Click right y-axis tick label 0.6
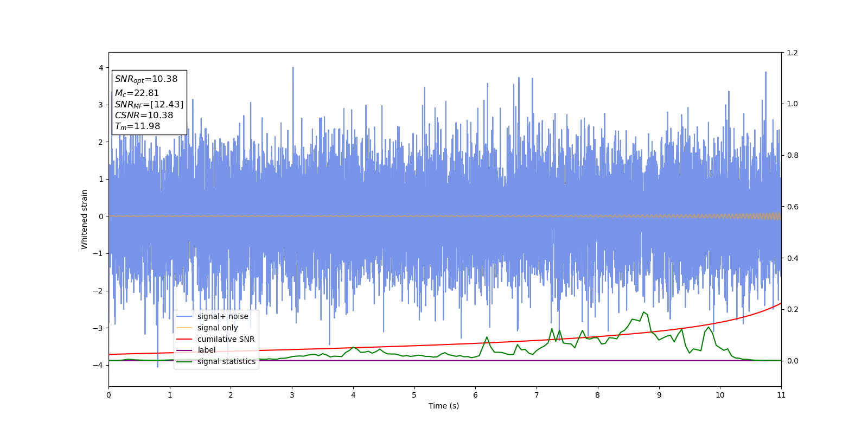Viewport: 868px width, 434px height. pos(792,207)
